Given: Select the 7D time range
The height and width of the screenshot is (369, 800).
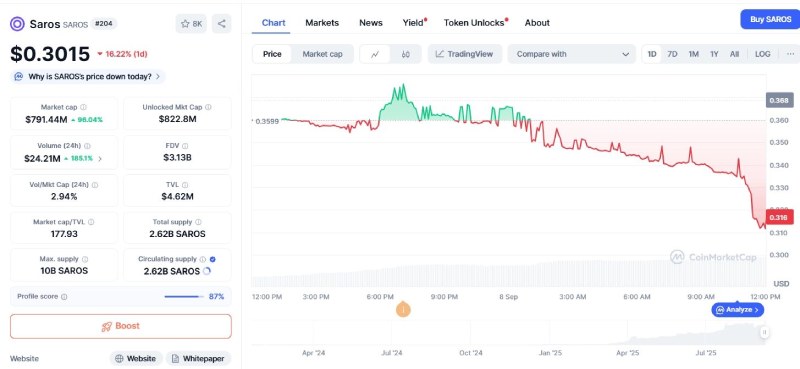Looking at the screenshot, I should click(x=672, y=54).
